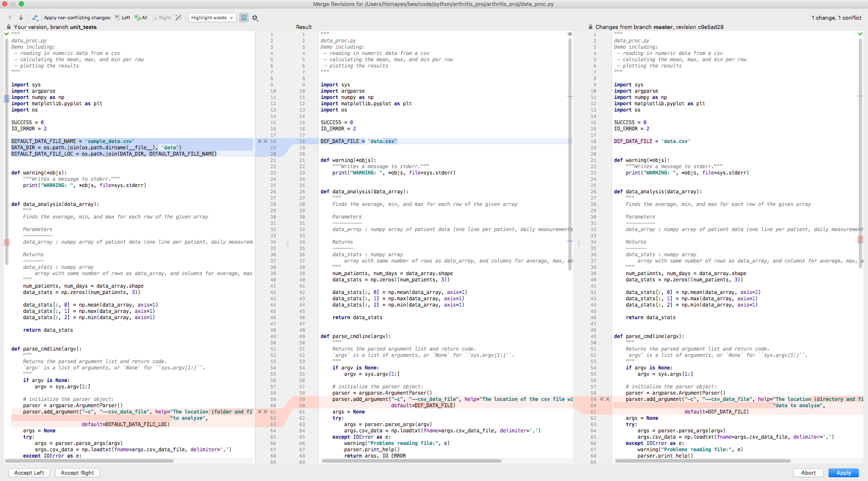Jump to next difference arrow
Screen dimensions: 868x481
(x=21, y=18)
